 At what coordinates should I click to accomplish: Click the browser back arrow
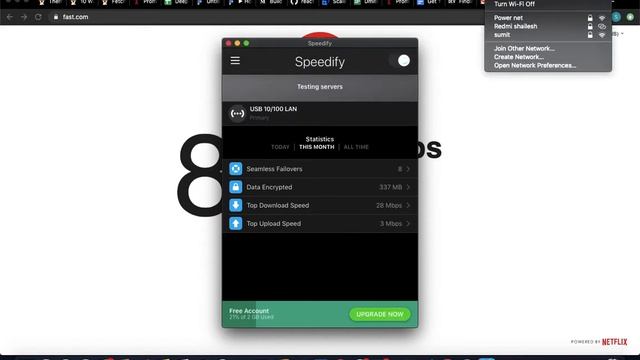coord(10,17)
